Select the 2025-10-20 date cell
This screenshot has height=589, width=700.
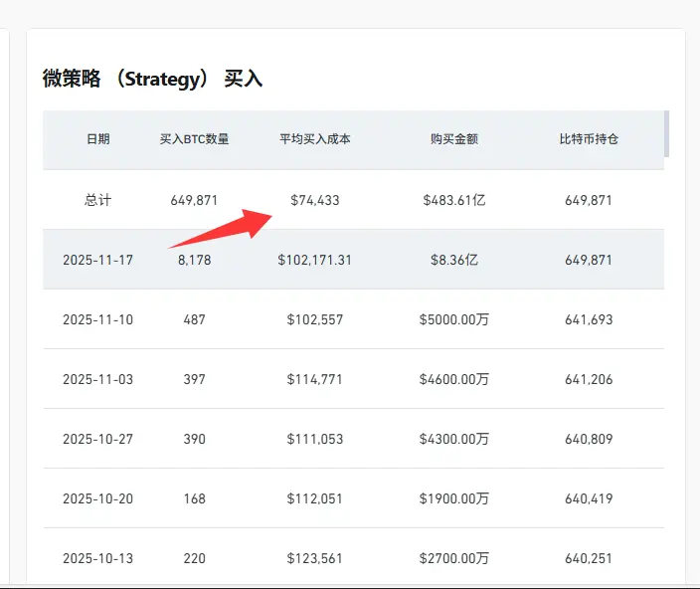click(97, 498)
